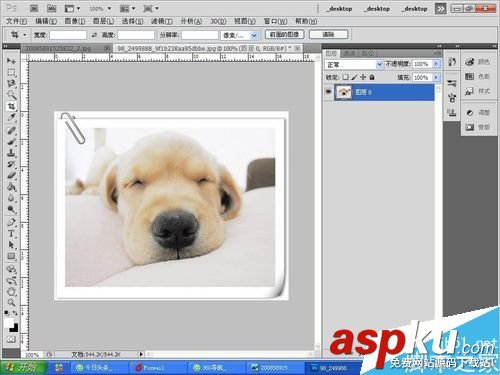Select the Clone Stamp tool

[x=11, y=153]
